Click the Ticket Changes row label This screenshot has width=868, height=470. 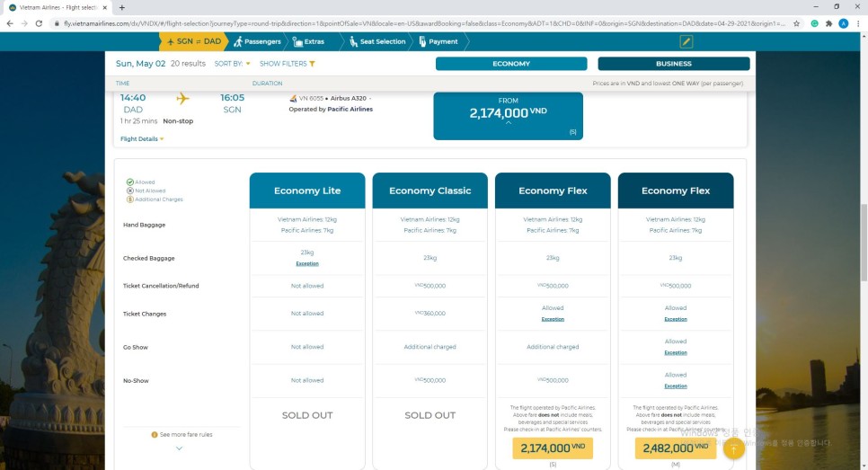pos(145,314)
